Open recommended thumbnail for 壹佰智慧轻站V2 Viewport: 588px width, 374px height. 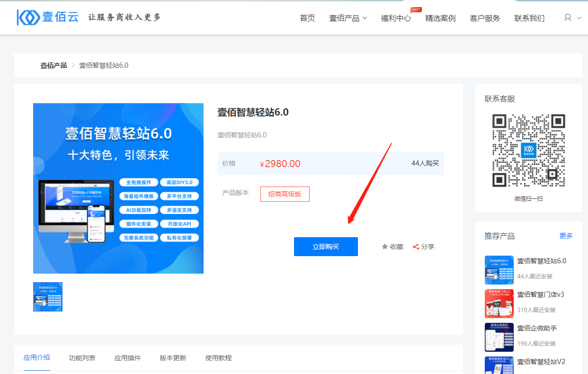(499, 365)
